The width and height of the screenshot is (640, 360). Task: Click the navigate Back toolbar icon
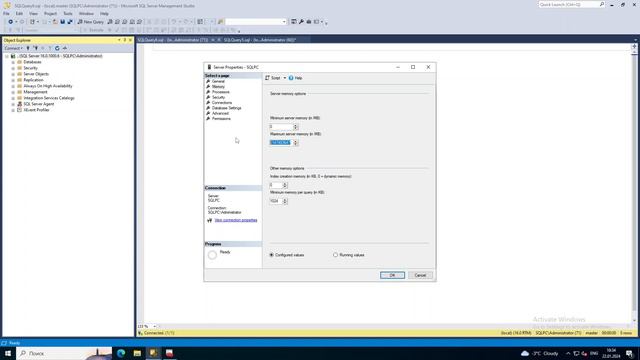11,22
